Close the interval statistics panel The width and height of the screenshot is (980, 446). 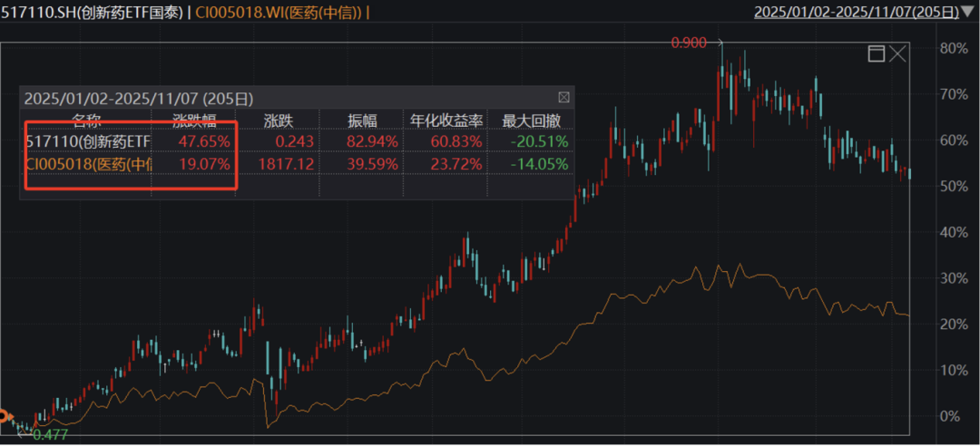[564, 97]
